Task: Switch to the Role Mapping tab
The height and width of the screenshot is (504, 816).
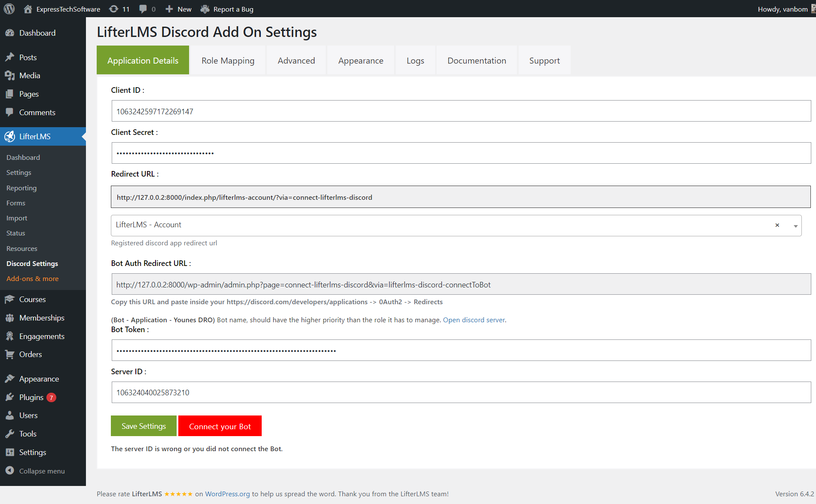Action: tap(228, 61)
